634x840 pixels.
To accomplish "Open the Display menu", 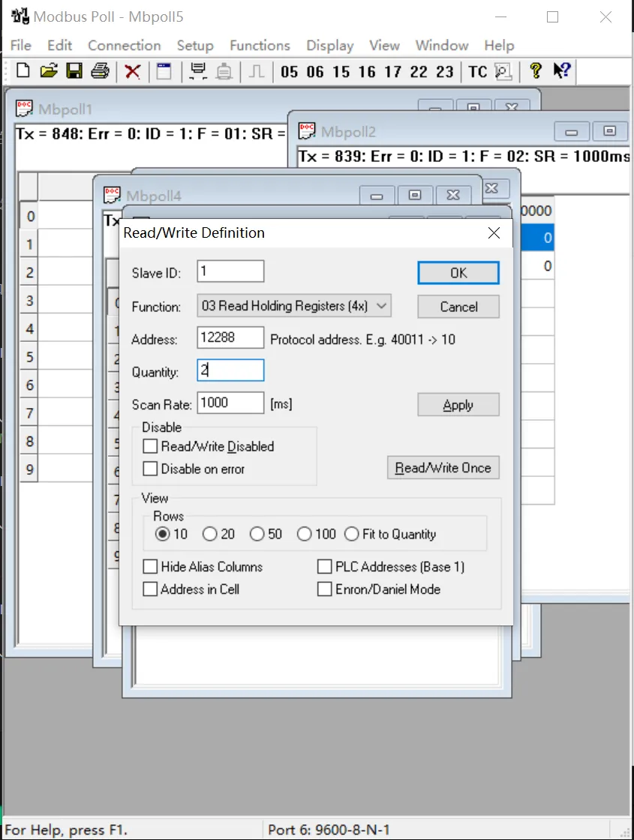I will pos(329,46).
